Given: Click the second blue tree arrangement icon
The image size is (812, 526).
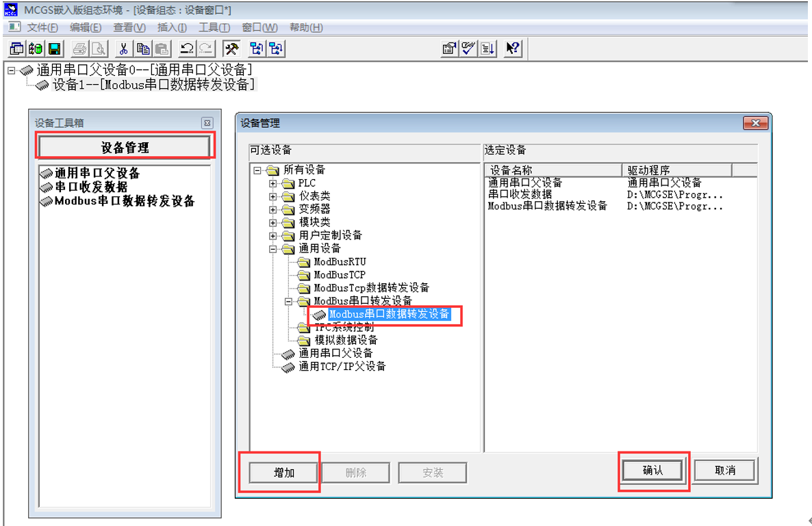Looking at the screenshot, I should [x=275, y=49].
